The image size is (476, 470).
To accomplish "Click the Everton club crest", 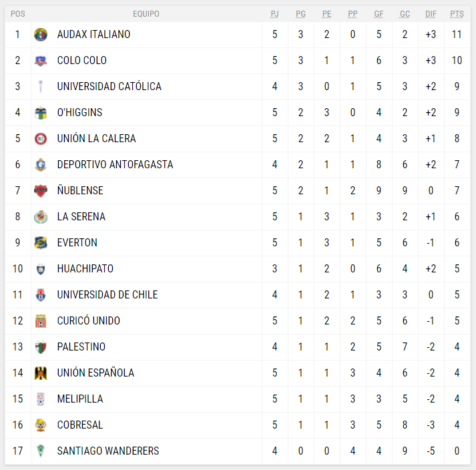I will (41, 242).
